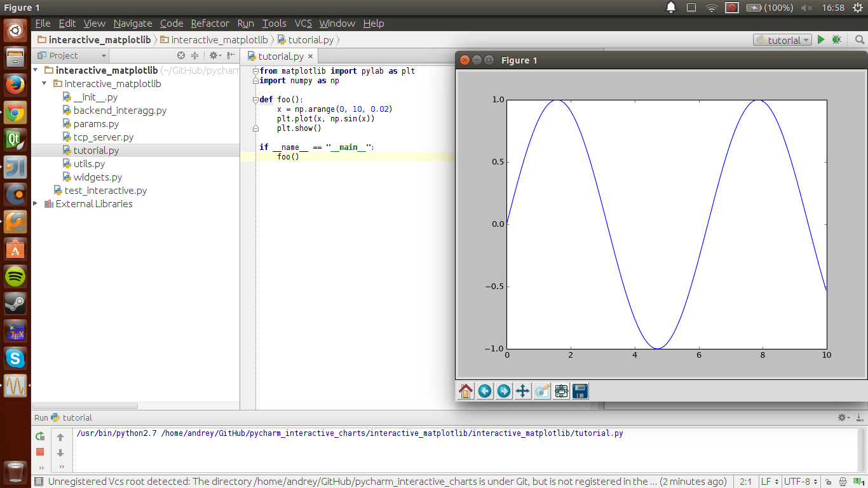Run the tutorial configuration with the green arrow
The width and height of the screenshot is (868, 488).
[x=821, y=39]
